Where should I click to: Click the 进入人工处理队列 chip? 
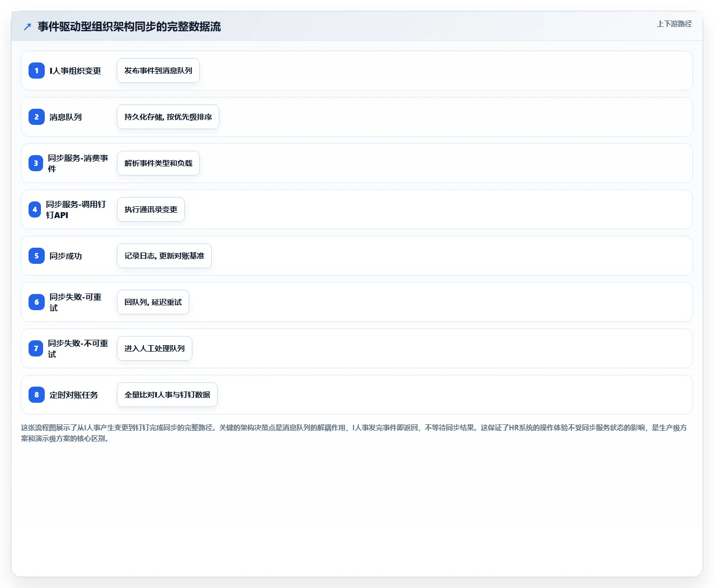coord(155,348)
